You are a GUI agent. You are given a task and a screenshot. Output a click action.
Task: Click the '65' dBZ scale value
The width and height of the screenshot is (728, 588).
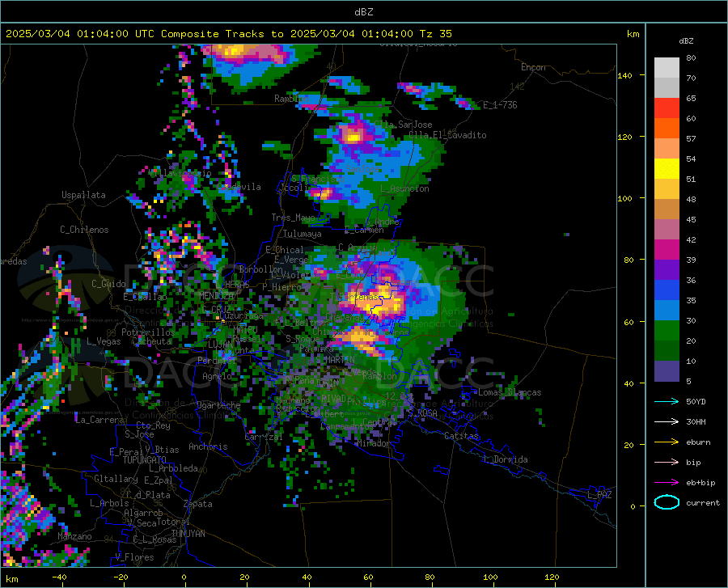coord(691,99)
